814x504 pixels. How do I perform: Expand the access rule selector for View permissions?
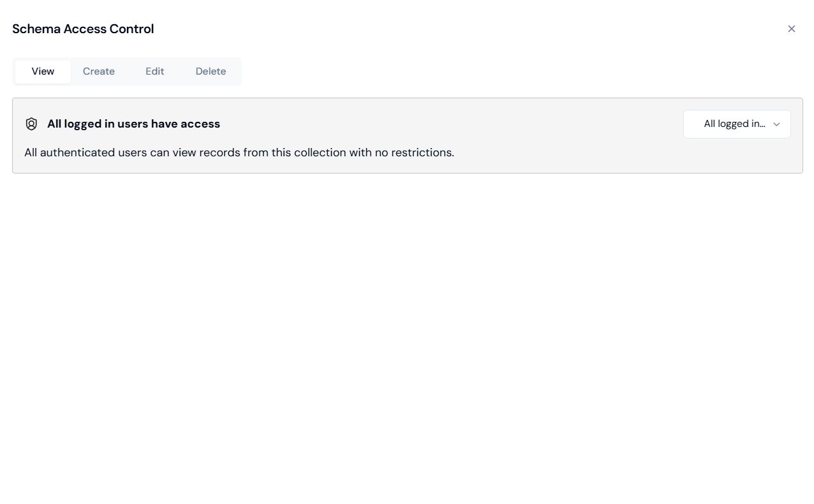(x=737, y=124)
